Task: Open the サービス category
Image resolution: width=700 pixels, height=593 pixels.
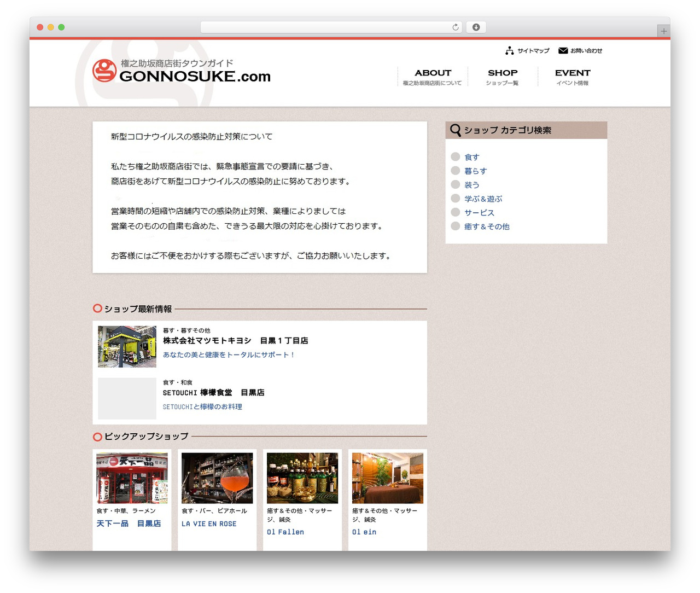Action: (x=479, y=212)
